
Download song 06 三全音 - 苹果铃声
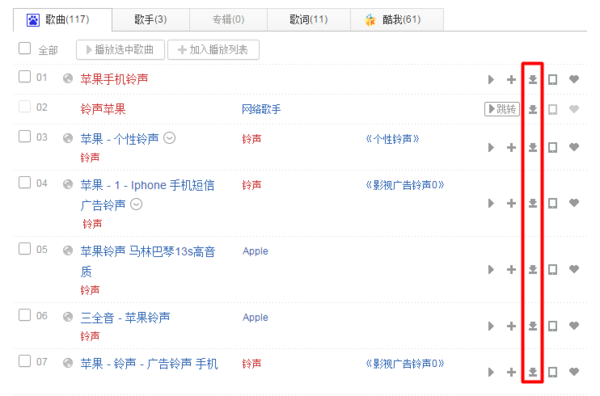[533, 326]
